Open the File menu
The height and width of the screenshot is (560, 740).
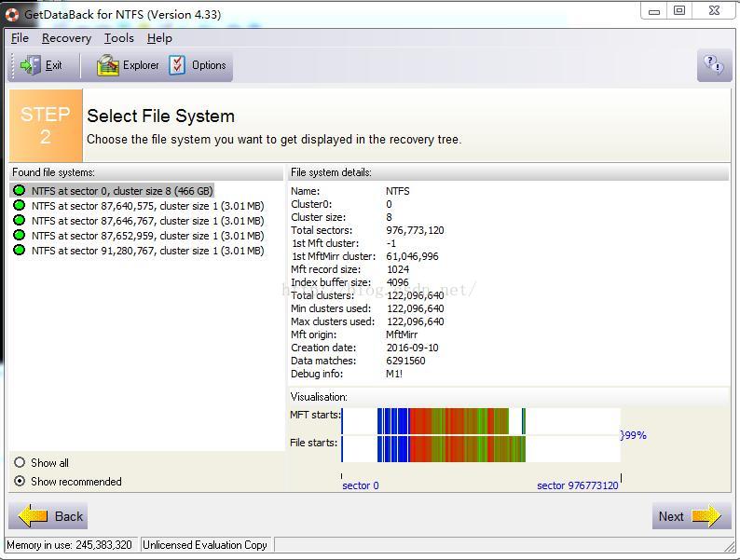(x=20, y=38)
